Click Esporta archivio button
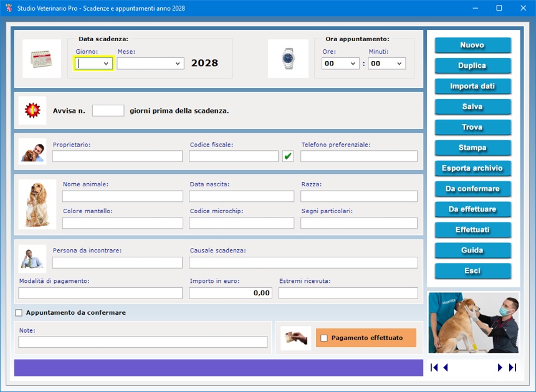Screen dimensions: 536x392 473,168
